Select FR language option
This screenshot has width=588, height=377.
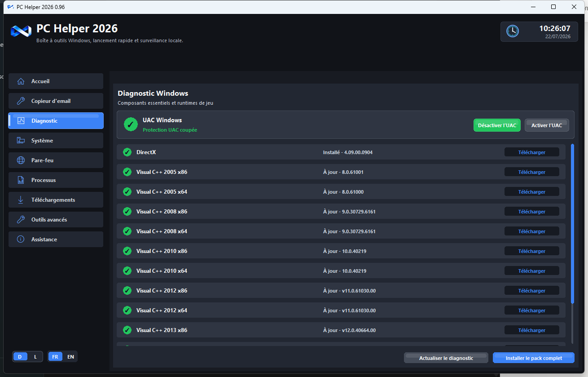pyautogui.click(x=55, y=357)
